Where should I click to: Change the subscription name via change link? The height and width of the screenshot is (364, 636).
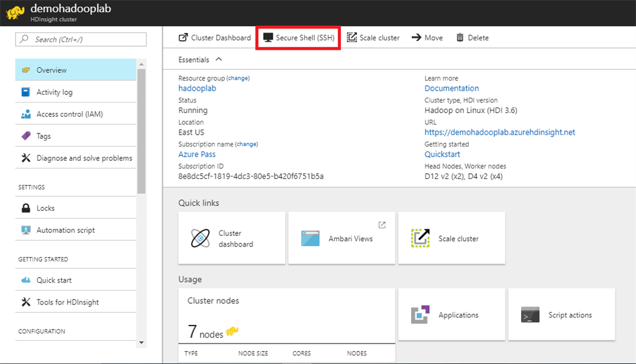246,144
